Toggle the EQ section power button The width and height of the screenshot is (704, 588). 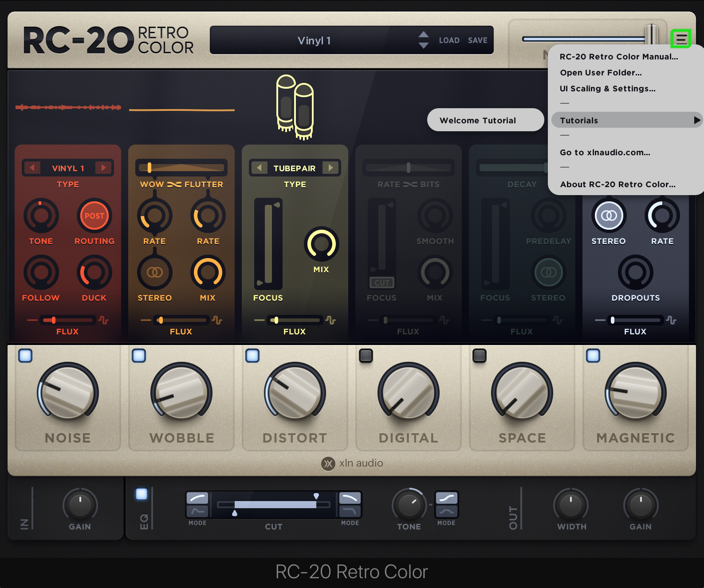pos(142,494)
